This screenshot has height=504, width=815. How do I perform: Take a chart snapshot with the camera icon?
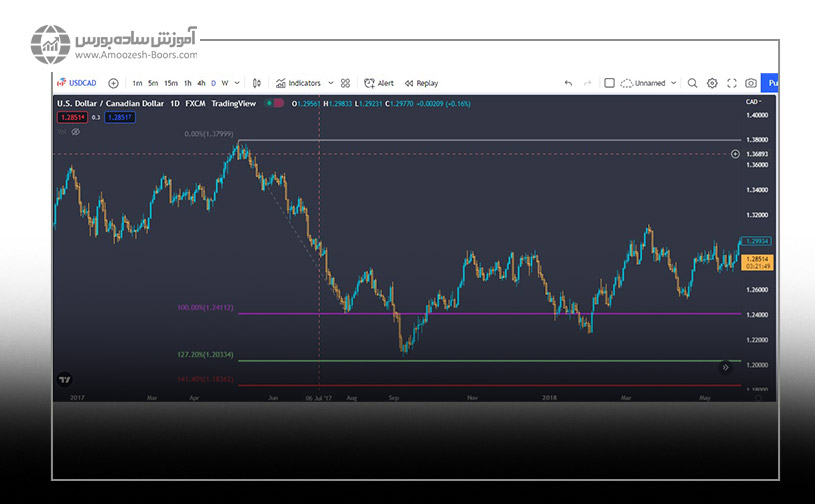coord(750,84)
